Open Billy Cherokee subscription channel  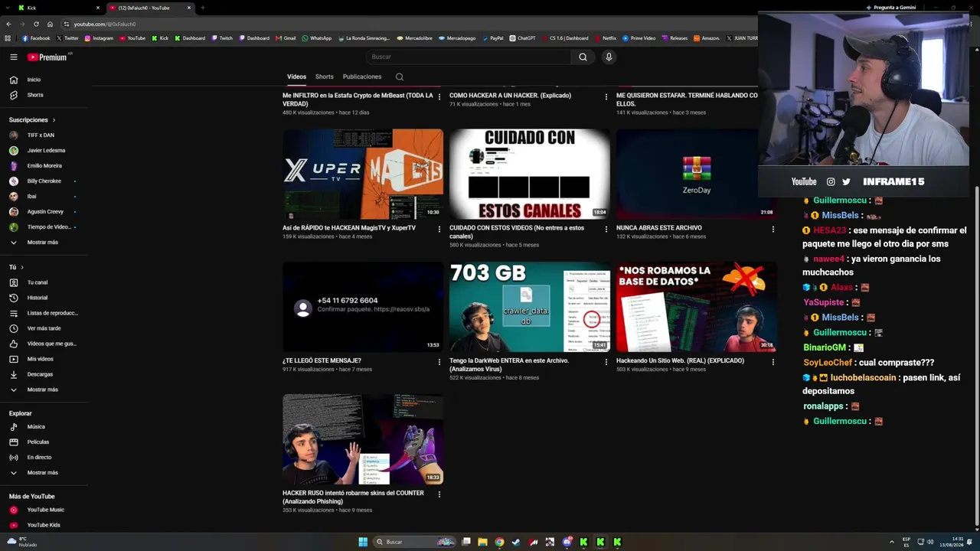coord(44,181)
